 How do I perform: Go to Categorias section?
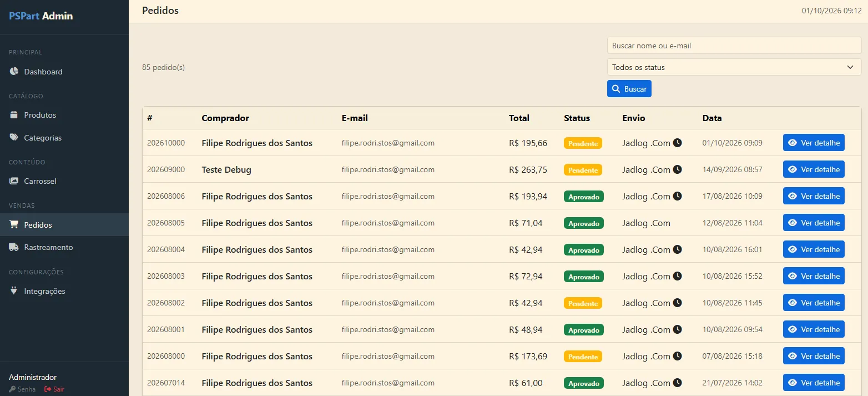coord(64,138)
